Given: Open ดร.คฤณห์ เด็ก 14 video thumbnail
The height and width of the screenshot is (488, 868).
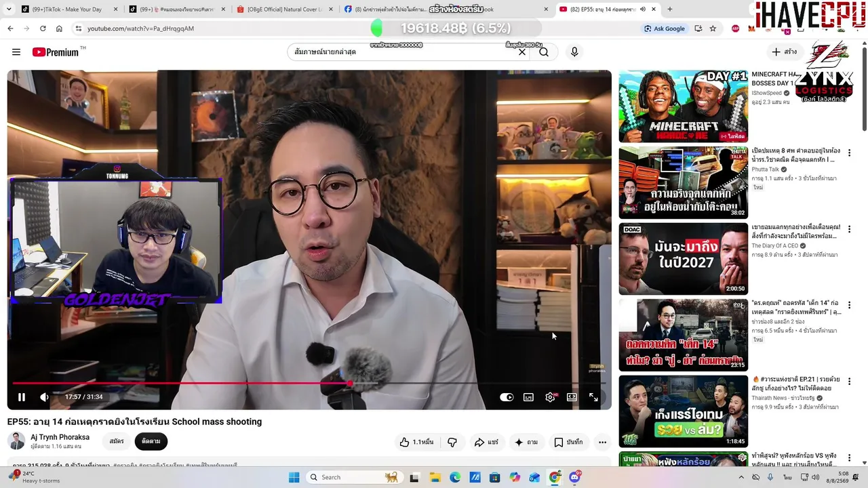Looking at the screenshot, I should [x=683, y=335].
